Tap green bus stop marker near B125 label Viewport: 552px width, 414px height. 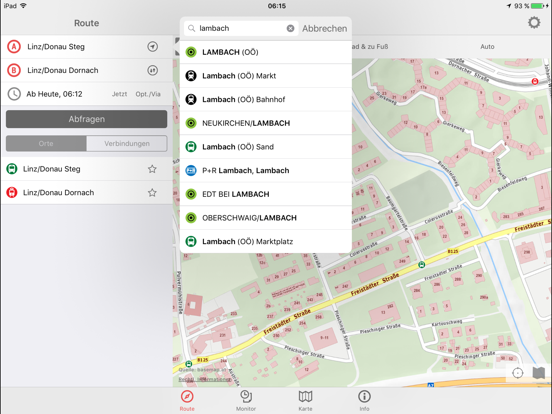pos(189,364)
